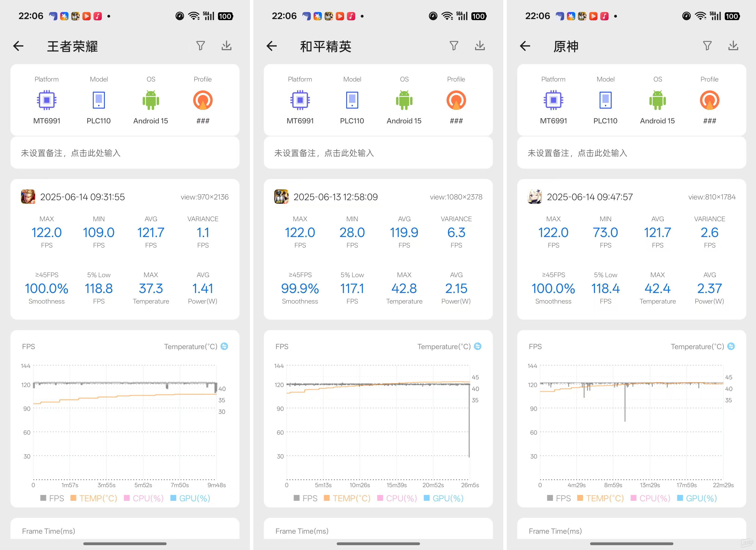Tap the MT6991 chip icon in 和平精英 panel
This screenshot has height=550, width=756.
coord(300,100)
